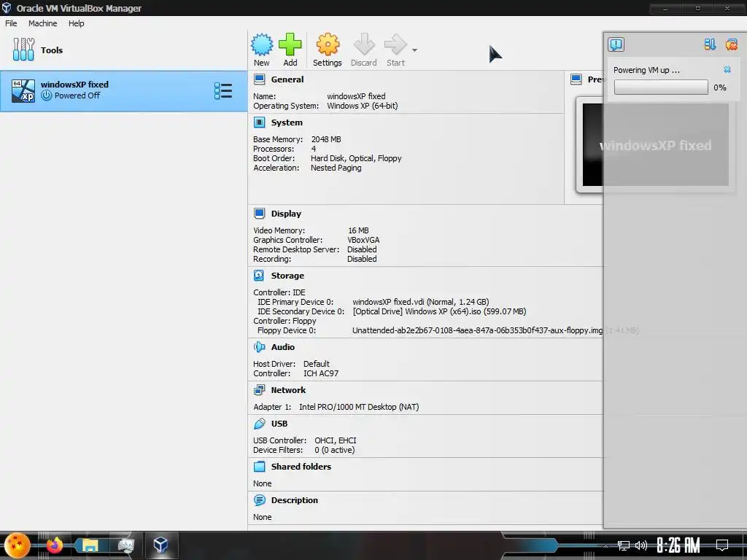
Task: Open the Display section header link
Action: click(286, 214)
